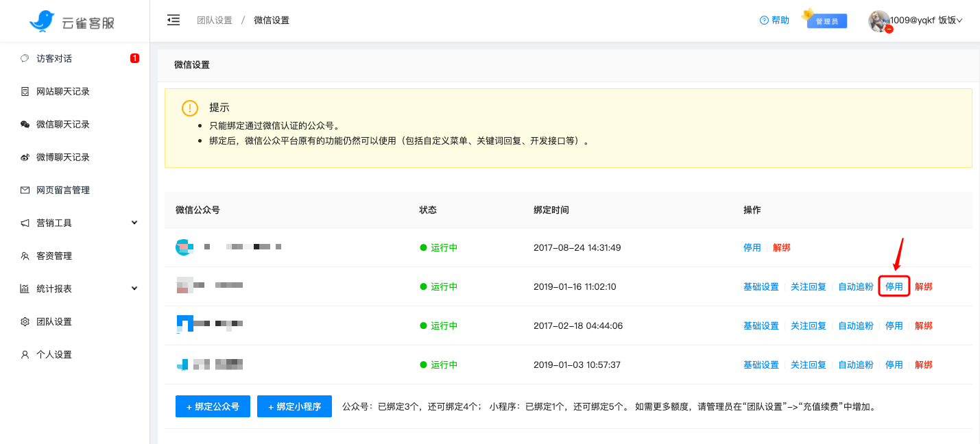Viewport: 980px width, 444px height.
Task: Click the 管理员 badge near the avatar
Action: click(828, 20)
